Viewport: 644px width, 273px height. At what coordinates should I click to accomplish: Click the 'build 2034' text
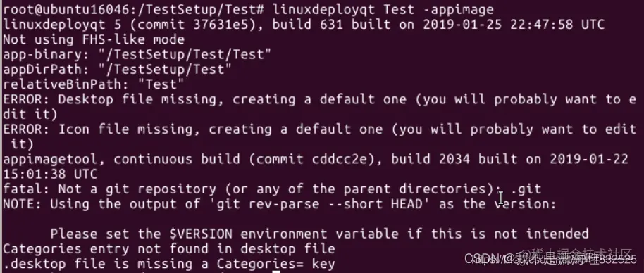(431, 159)
